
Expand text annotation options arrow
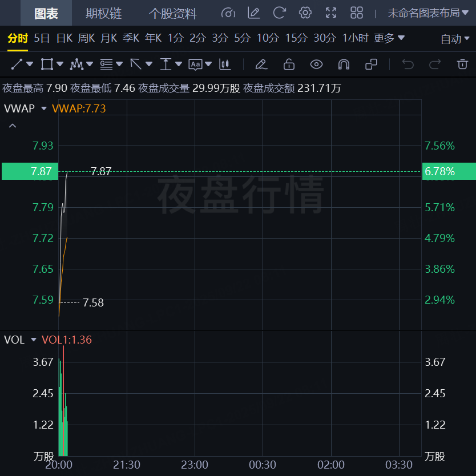click(208, 64)
